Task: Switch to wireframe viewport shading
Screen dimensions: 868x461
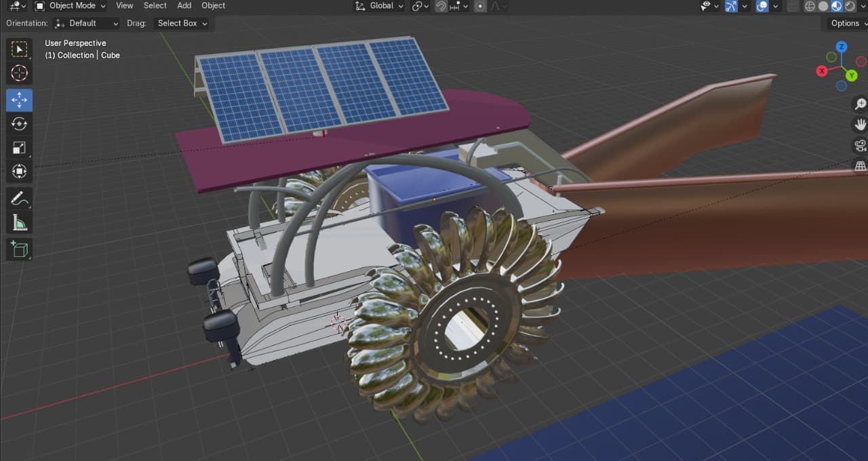Action: 810,6
